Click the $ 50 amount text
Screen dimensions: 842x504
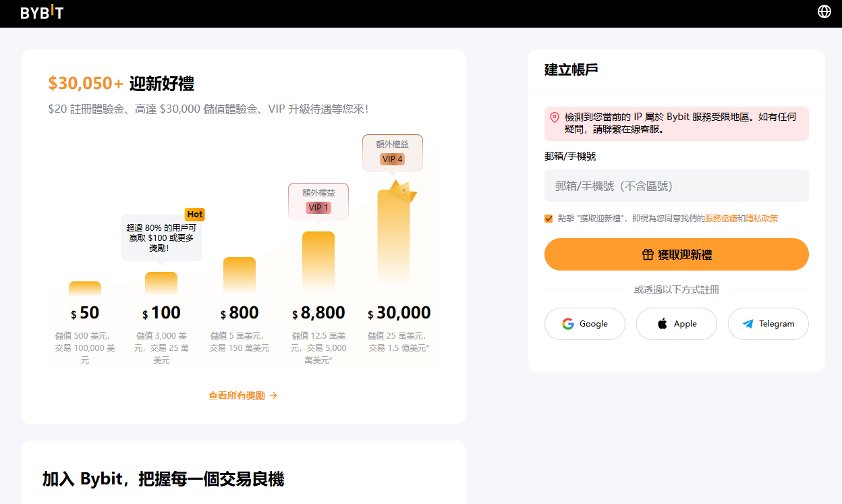pyautogui.click(x=85, y=313)
